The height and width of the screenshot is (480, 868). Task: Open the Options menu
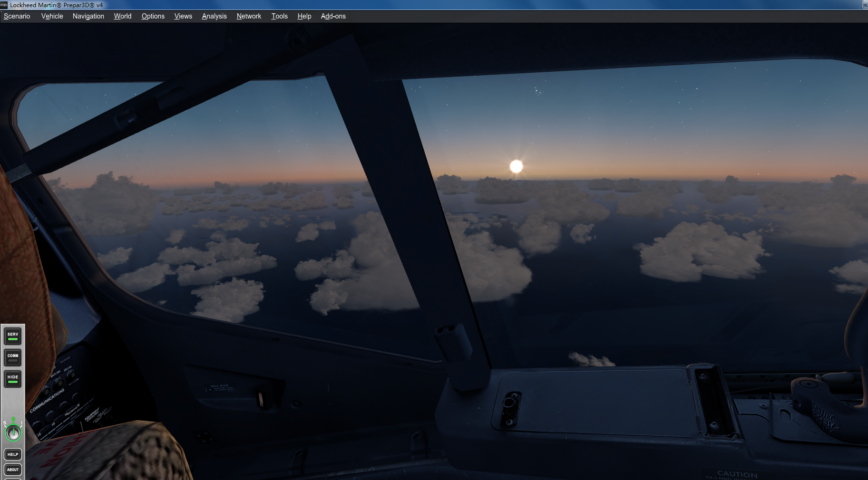coord(153,16)
